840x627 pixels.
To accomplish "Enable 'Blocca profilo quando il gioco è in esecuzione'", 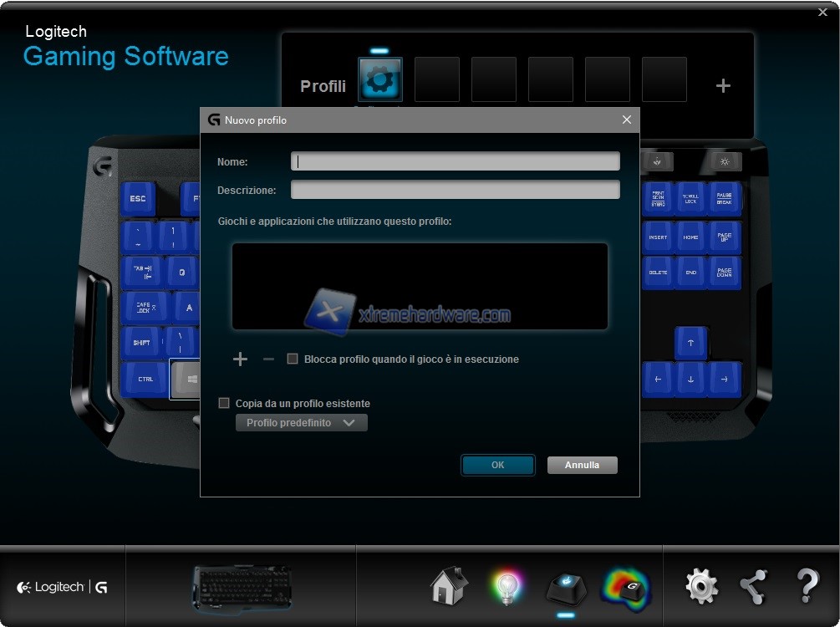I will (x=293, y=359).
